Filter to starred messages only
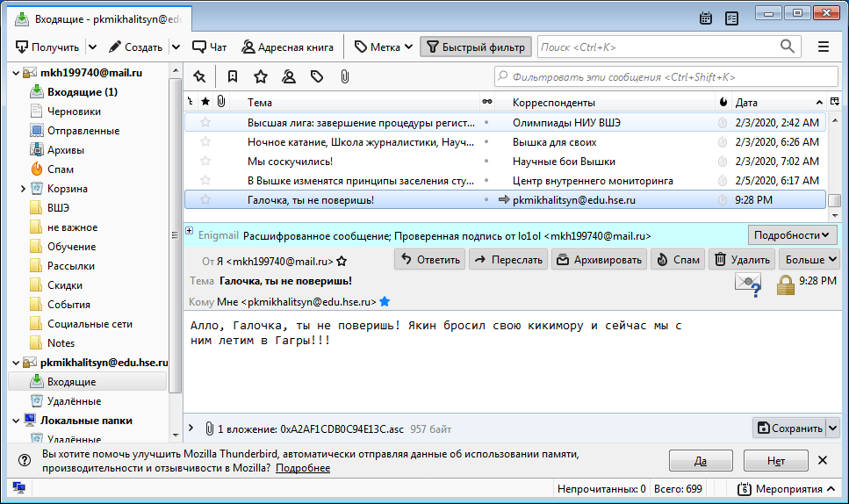 pyautogui.click(x=261, y=77)
